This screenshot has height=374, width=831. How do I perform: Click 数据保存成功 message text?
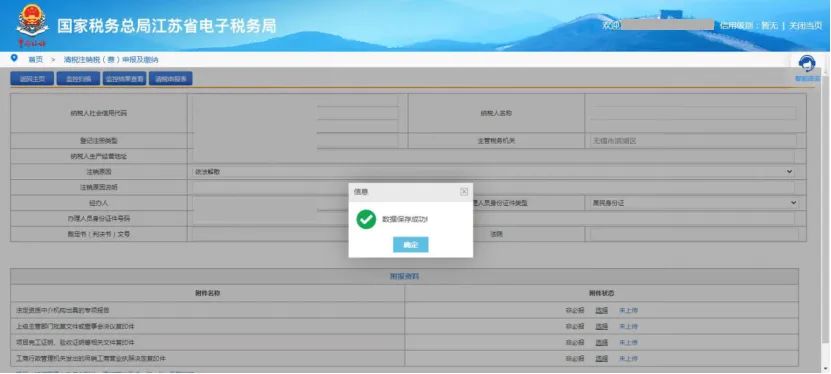tap(405, 219)
